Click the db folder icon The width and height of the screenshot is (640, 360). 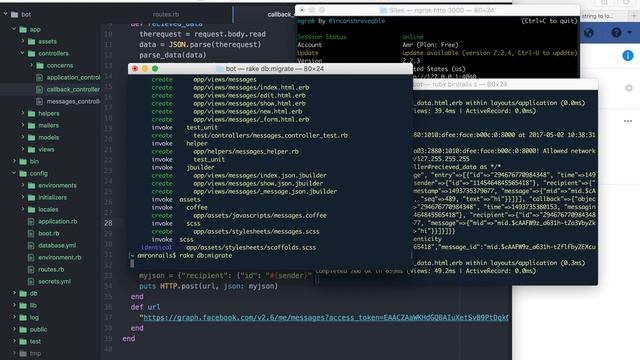coord(23,293)
